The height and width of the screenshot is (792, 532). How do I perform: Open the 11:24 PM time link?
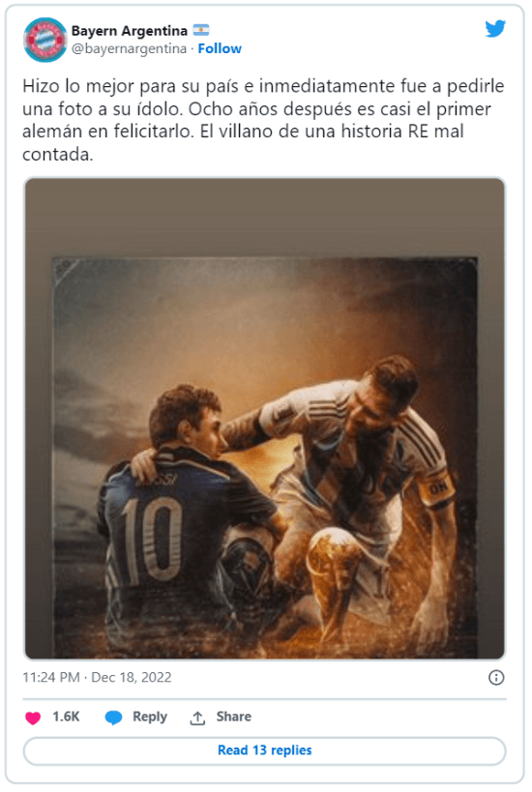(x=50, y=677)
